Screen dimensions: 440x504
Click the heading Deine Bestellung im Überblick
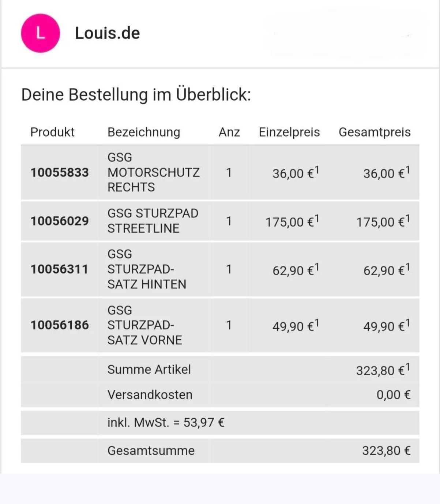136,94
